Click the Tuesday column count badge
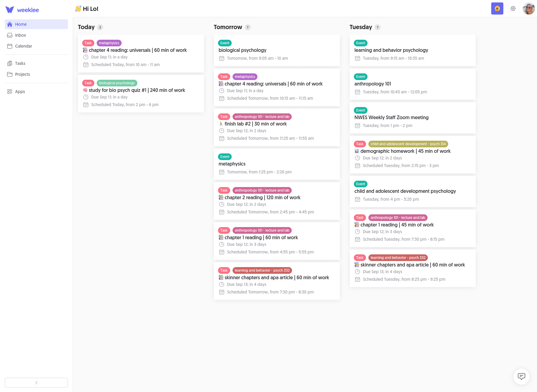 coord(377,27)
